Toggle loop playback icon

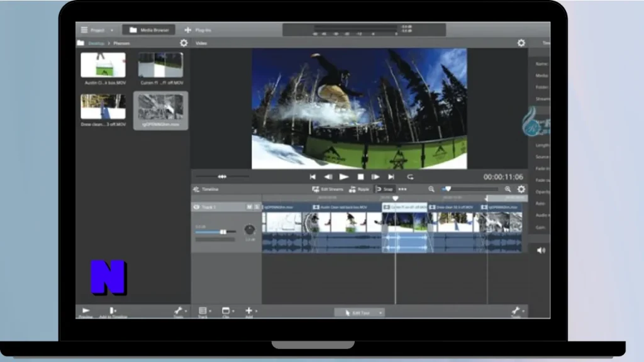coord(410,177)
